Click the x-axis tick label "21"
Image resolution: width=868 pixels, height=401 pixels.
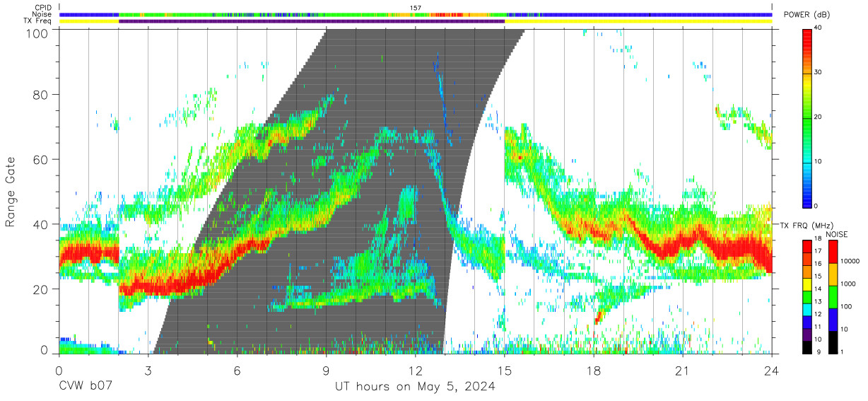click(x=683, y=371)
